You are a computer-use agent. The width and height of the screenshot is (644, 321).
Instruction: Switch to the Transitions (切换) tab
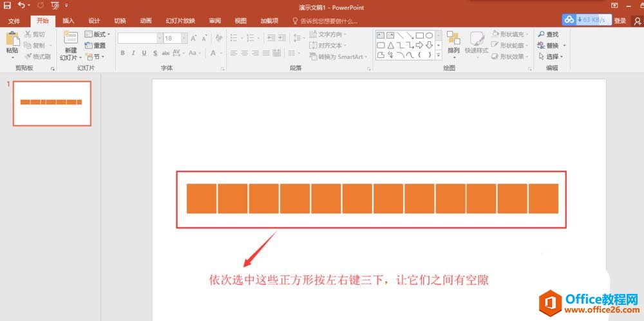(120, 21)
